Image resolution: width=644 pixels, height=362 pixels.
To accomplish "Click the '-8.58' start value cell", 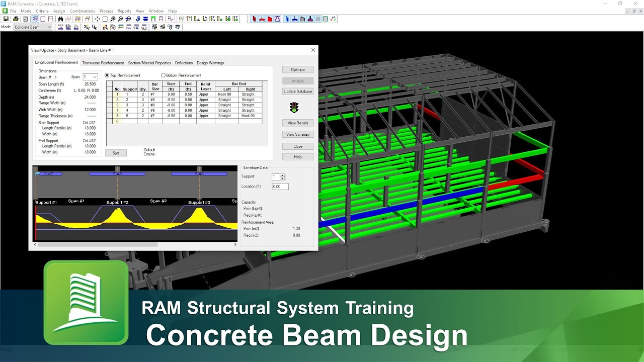I will [x=171, y=116].
